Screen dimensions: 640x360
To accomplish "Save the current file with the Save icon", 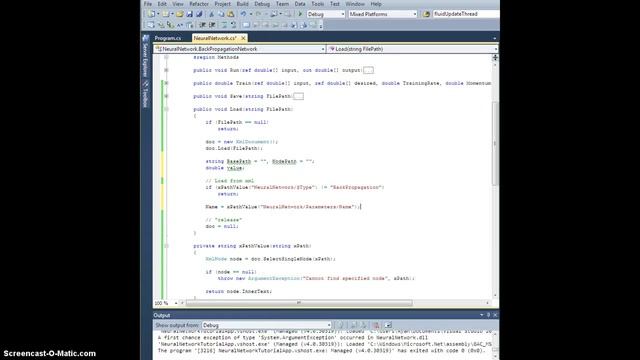I will click(x=189, y=14).
